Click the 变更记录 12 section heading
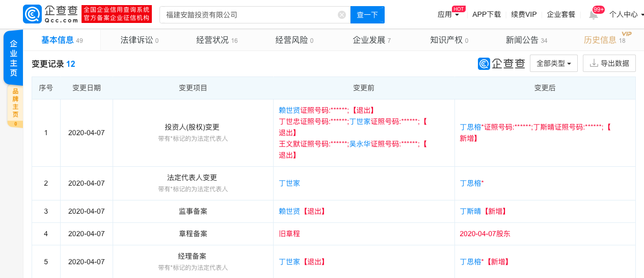The height and width of the screenshot is (278, 644). tap(53, 64)
